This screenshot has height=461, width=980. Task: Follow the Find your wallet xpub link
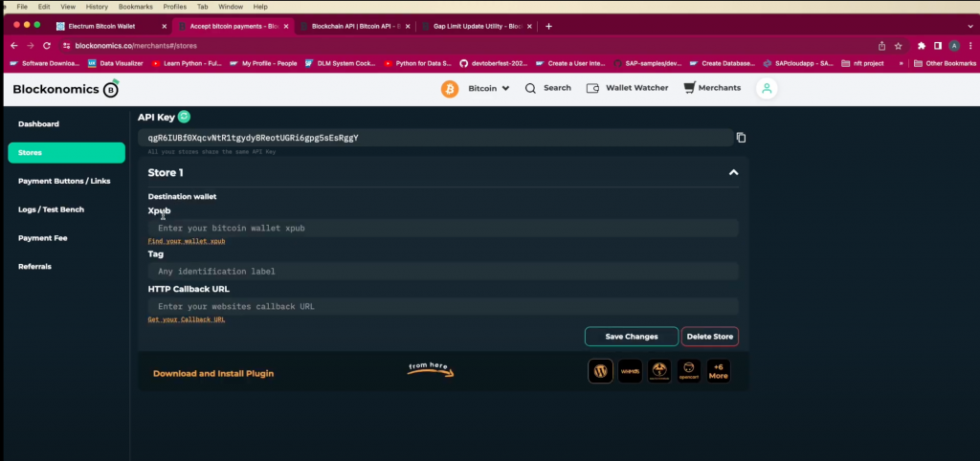(x=187, y=241)
